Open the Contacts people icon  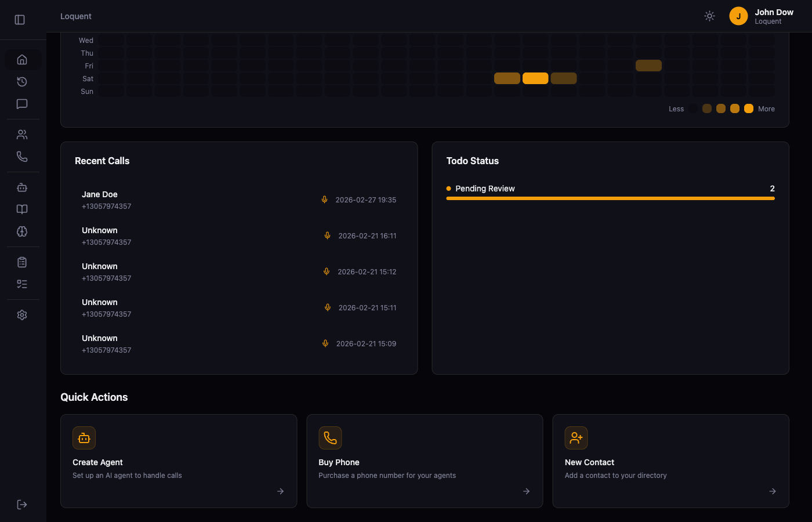coord(22,134)
